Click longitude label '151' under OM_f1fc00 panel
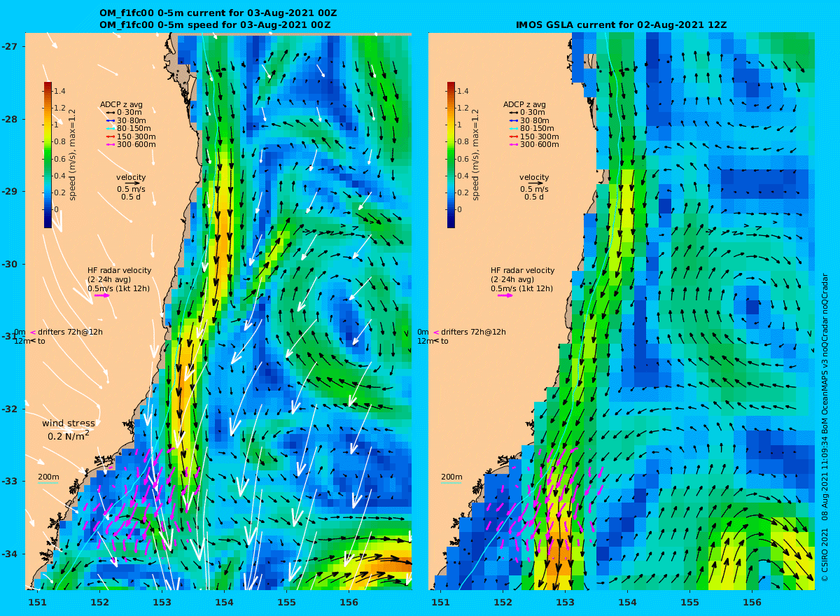Screen dimensions: 840x616 click(x=37, y=602)
